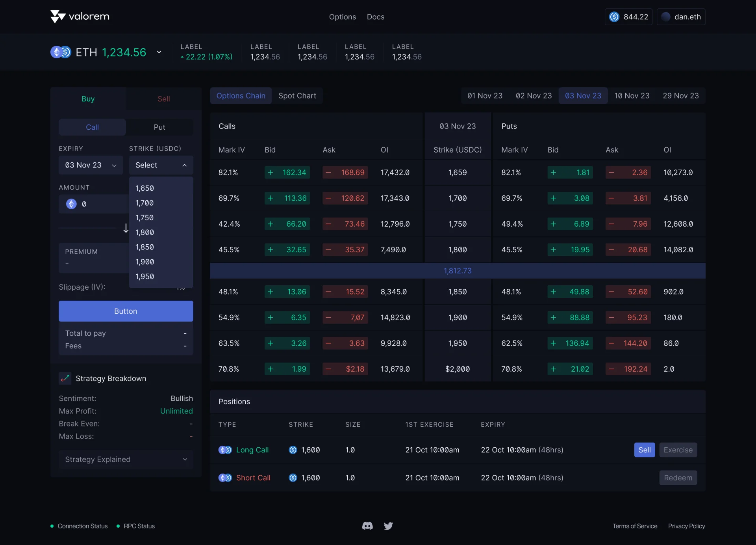The width and height of the screenshot is (756, 545).
Task: Click the blue Button submit button
Action: (126, 311)
